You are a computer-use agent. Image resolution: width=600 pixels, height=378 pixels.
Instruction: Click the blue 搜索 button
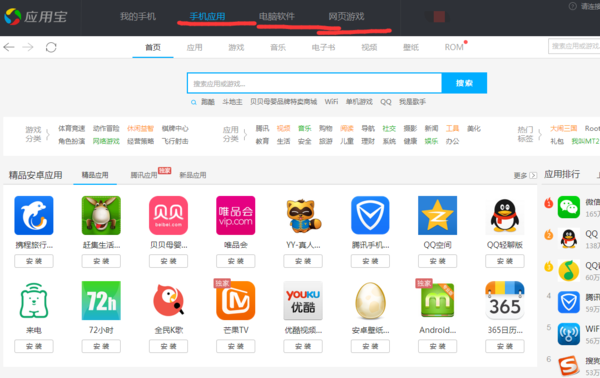point(464,83)
